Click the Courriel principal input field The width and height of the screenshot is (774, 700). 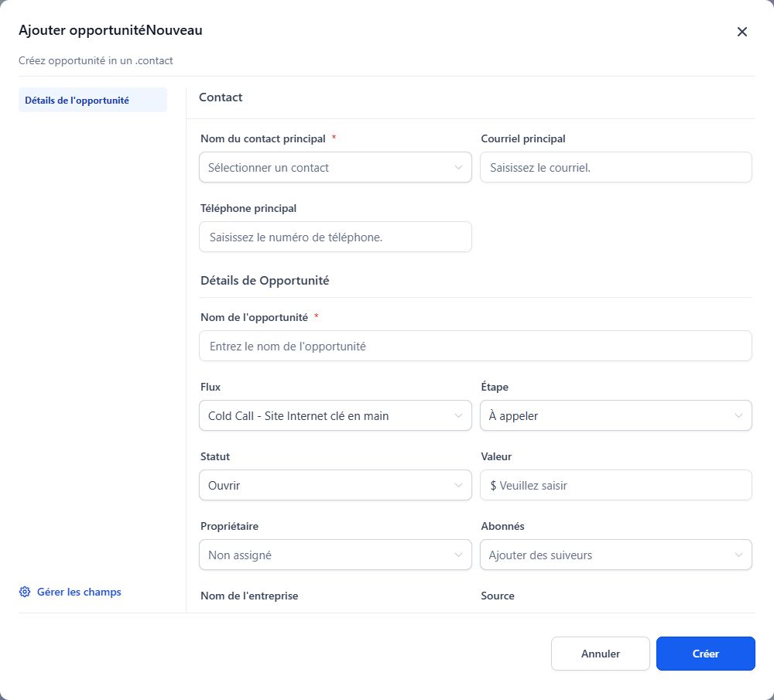coord(615,168)
